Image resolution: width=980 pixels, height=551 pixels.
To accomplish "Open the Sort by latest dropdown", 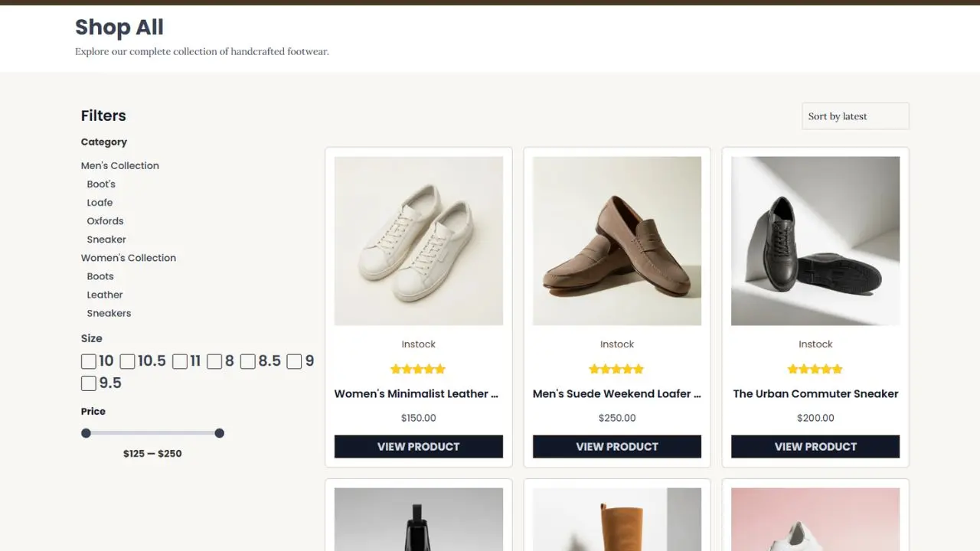I will point(854,116).
